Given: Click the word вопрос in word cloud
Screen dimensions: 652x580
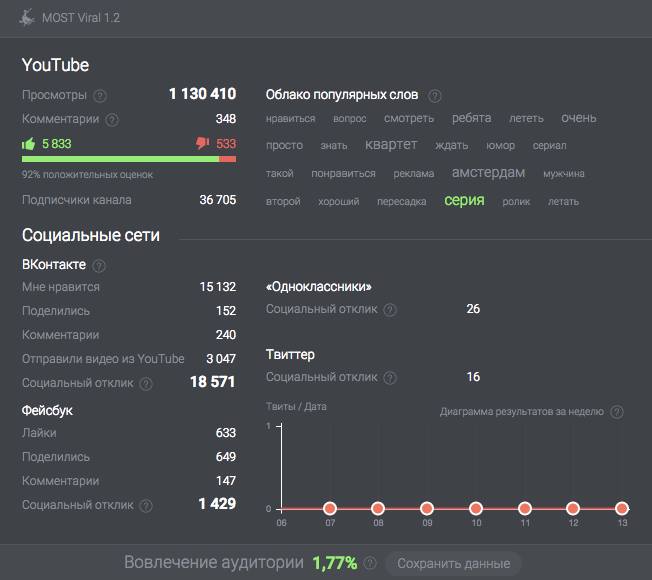Looking at the screenshot, I should 349,119.
